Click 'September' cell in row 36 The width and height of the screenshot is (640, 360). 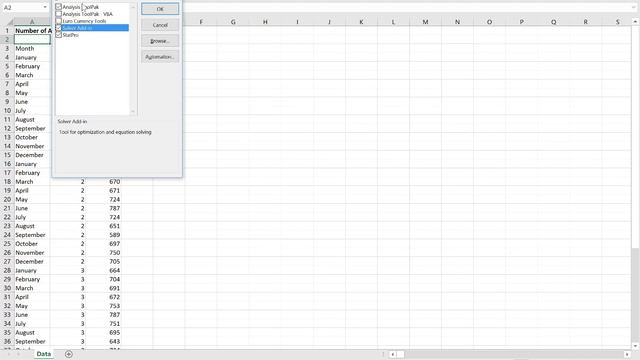pyautogui.click(x=32, y=341)
